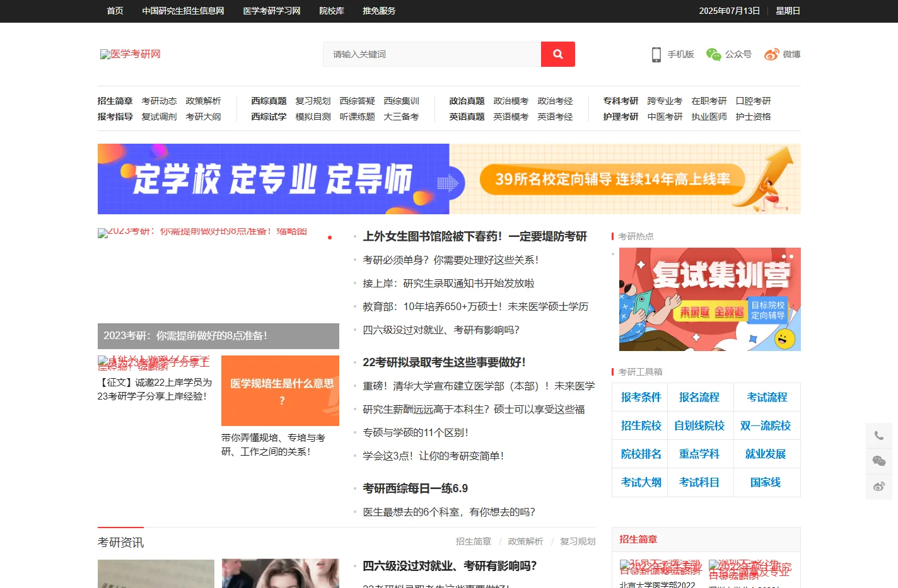Viewport: 898px width, 588px height.
Task: Click the floating Weibo sidebar icon
Action: [x=878, y=487]
